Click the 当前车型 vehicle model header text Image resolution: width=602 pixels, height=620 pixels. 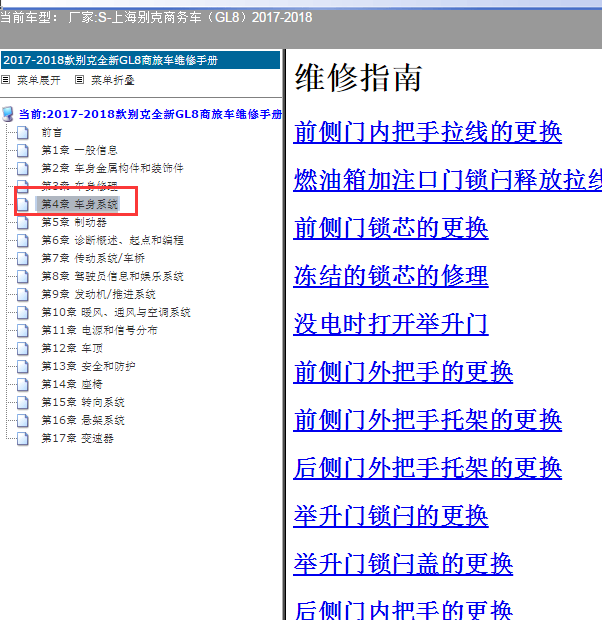click(157, 17)
